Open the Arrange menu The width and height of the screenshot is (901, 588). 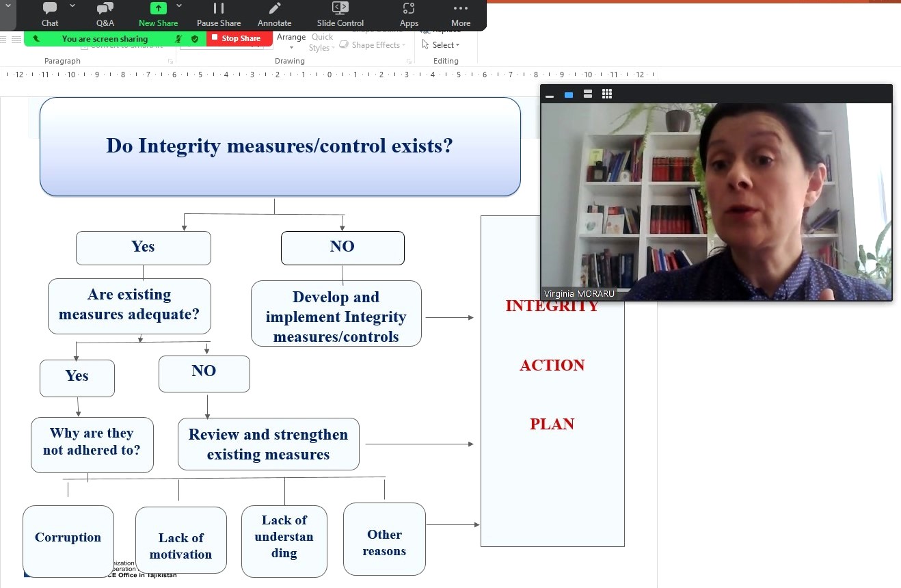pyautogui.click(x=291, y=42)
